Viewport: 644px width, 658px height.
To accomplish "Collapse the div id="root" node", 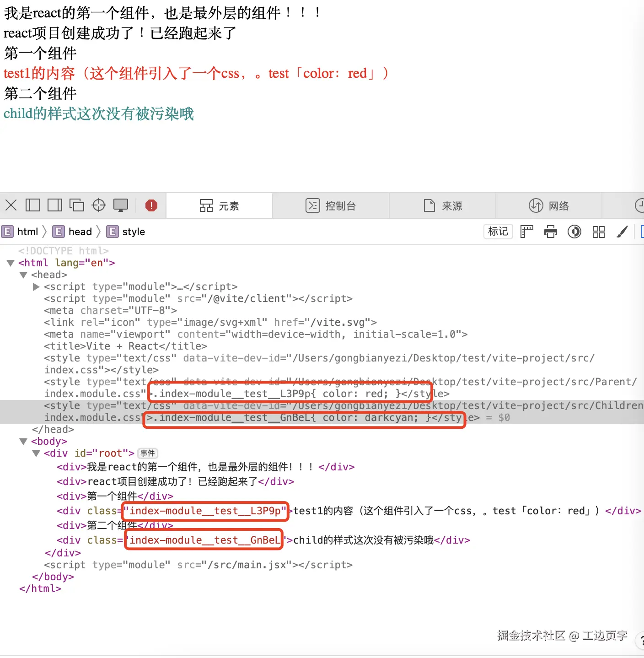I will (36, 453).
